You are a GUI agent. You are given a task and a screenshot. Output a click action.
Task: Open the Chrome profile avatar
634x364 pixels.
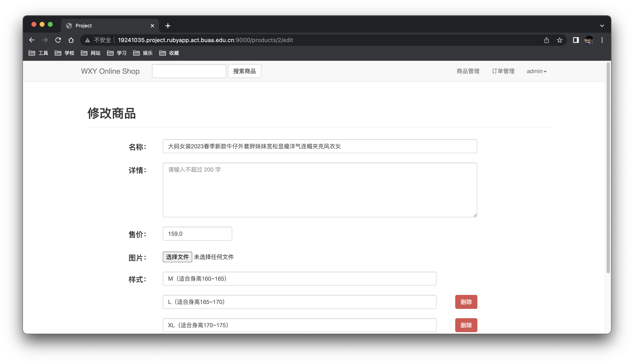pyautogui.click(x=589, y=40)
